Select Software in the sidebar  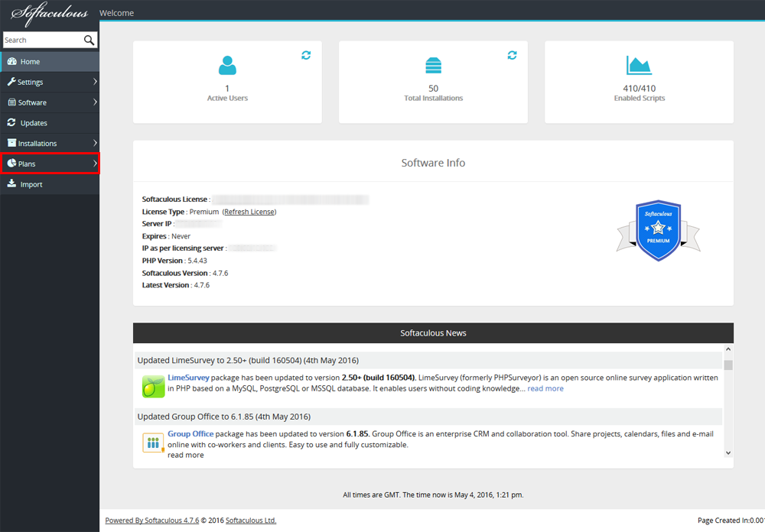[50, 102]
